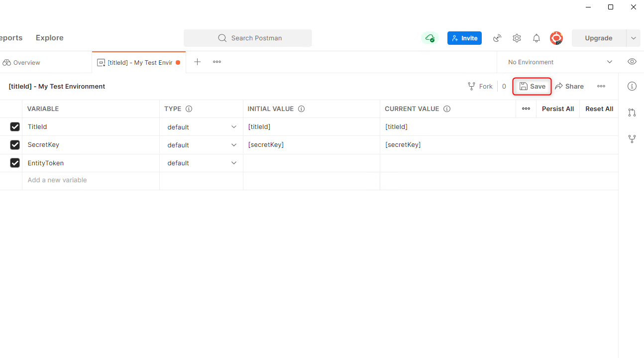Uncheck the TitleId variable

pyautogui.click(x=15, y=126)
